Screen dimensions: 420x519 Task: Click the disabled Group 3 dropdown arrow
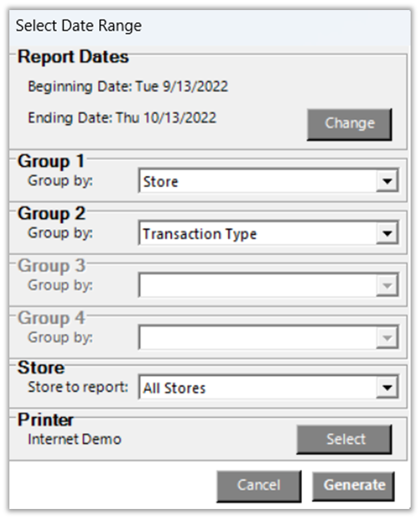coord(386,286)
